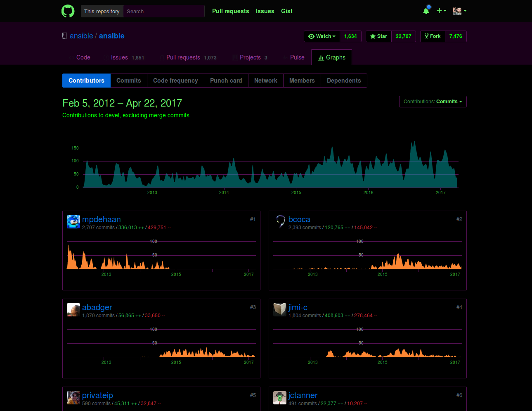Select the Dependents sub-tab
The height and width of the screenshot is (411, 532).
(344, 81)
